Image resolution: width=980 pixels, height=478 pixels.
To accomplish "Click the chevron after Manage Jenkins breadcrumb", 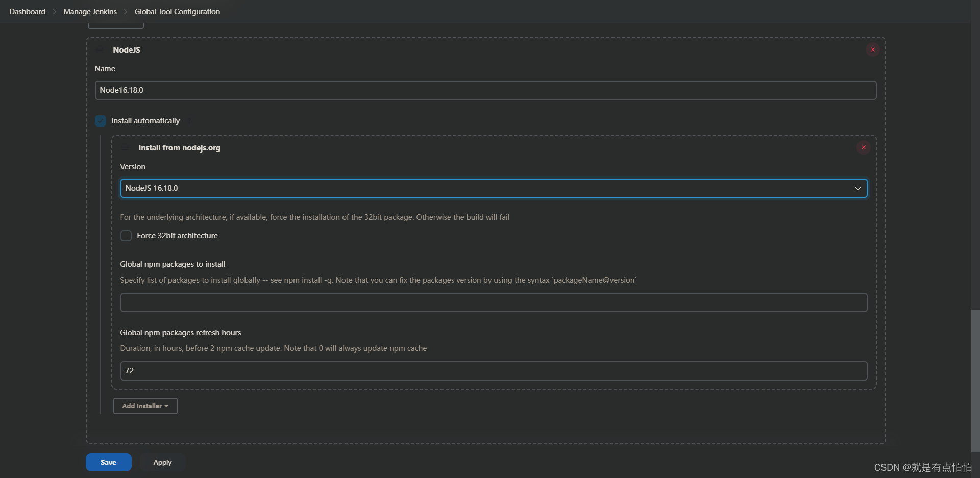I will (x=126, y=11).
